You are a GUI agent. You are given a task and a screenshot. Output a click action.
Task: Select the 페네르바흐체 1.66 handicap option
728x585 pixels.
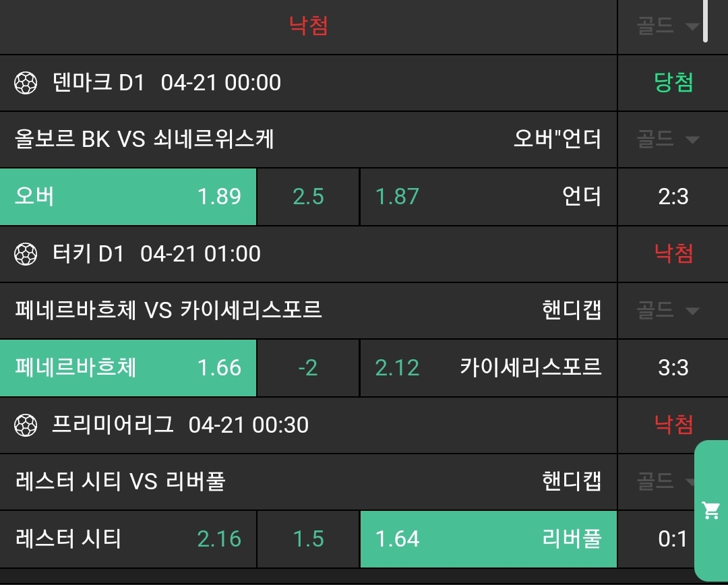point(128,367)
